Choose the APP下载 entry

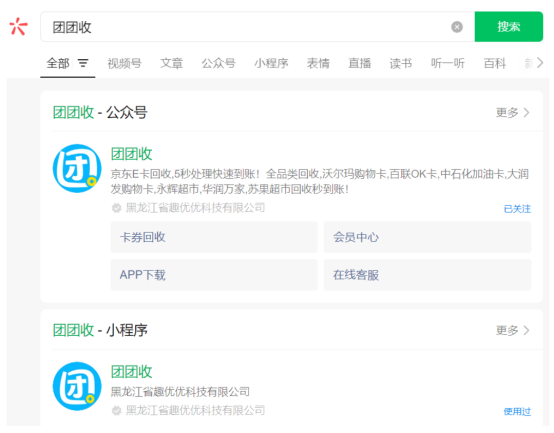[214, 275]
